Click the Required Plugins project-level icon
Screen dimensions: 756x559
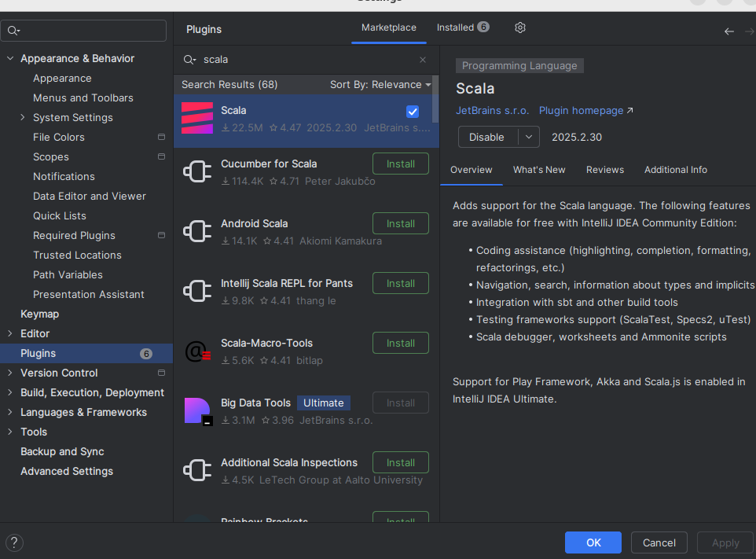coord(162,235)
